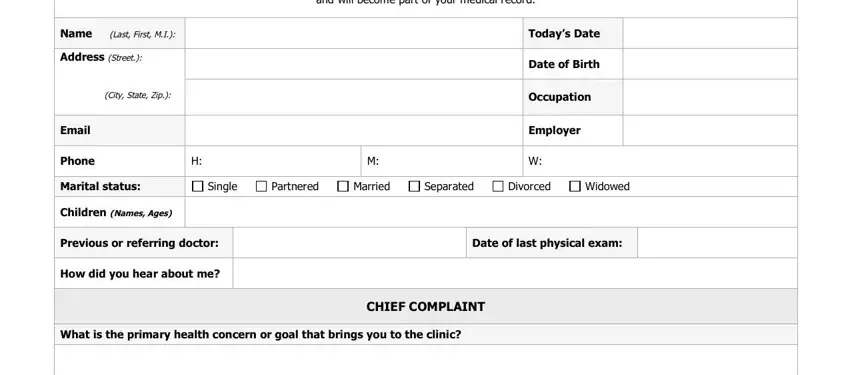Click the Email input field
850x375 pixels.
354,131
